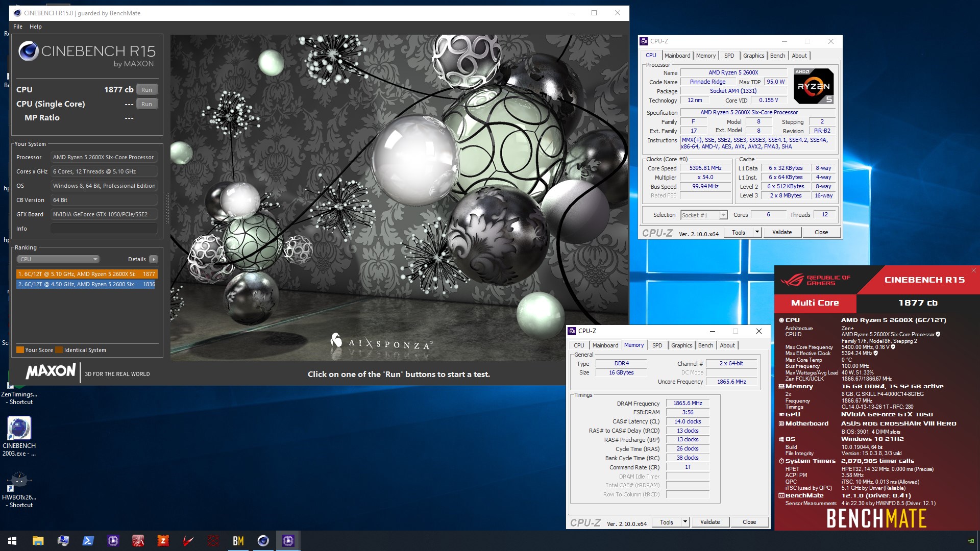Open Graphics tab in upper CPU-Z window

753,56
